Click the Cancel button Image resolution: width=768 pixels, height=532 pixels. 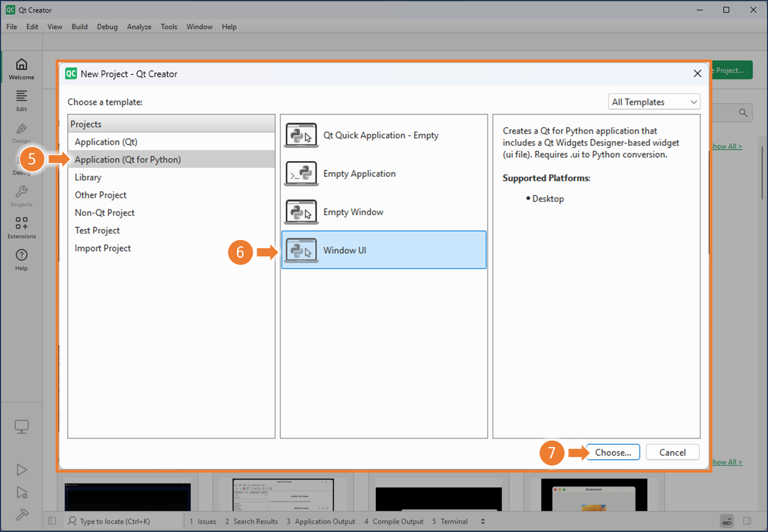[x=673, y=452]
